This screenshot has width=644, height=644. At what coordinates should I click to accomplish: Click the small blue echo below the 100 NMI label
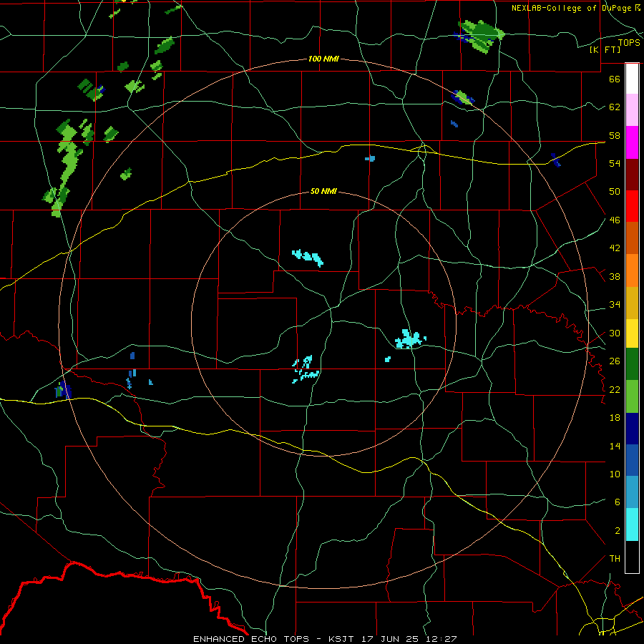pos(370,158)
